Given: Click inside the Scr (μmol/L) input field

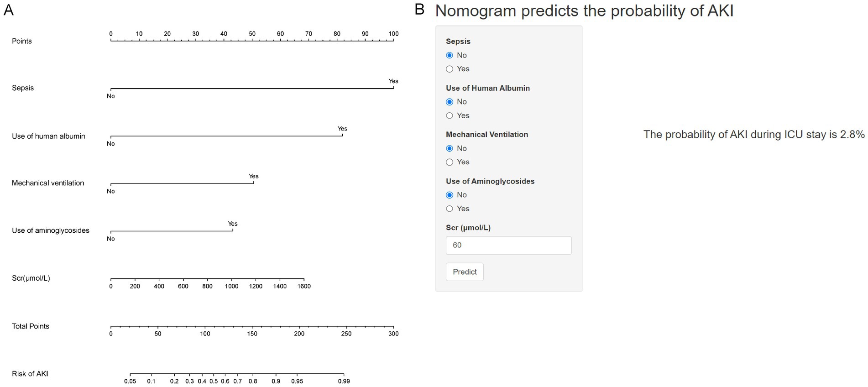Looking at the screenshot, I should (x=508, y=245).
